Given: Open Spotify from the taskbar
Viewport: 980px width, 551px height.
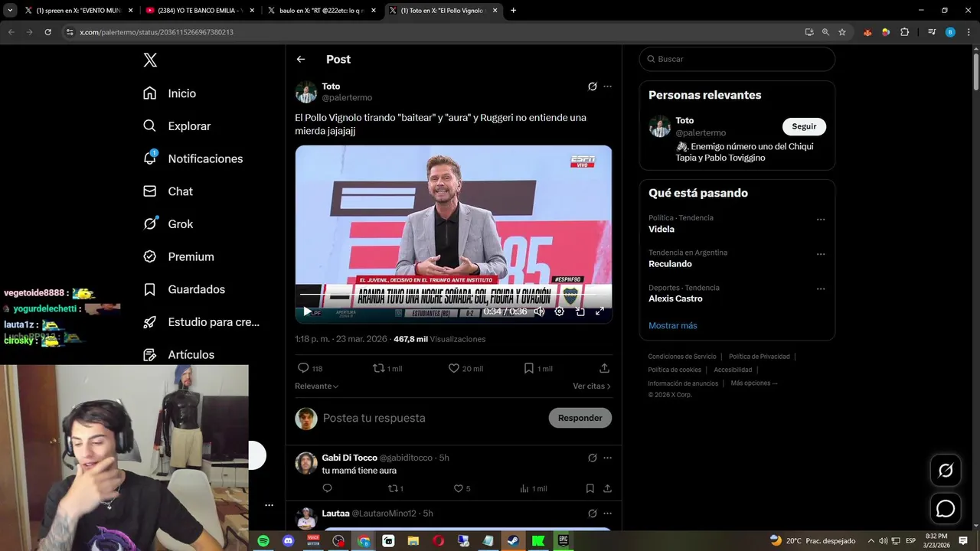Looking at the screenshot, I should (x=263, y=541).
